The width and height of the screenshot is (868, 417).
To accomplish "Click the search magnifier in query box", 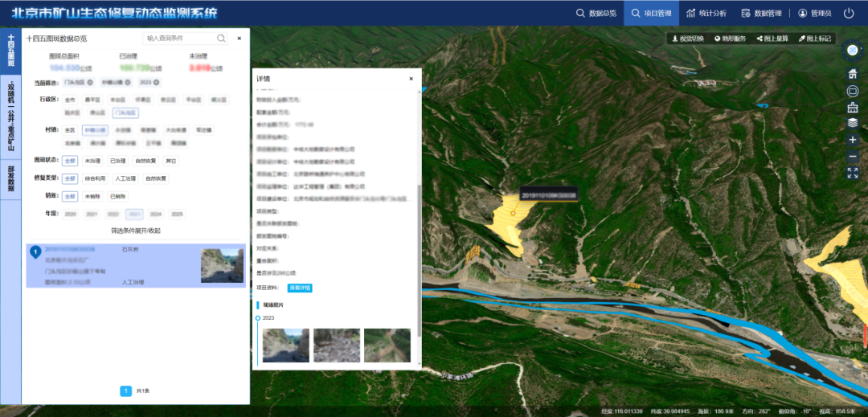I will point(221,39).
